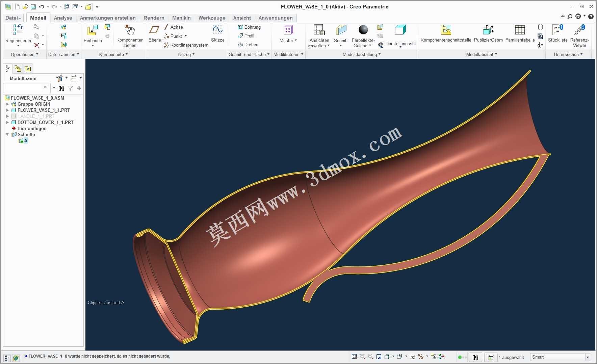
Task: Undo the last action
Action: pos(42,7)
